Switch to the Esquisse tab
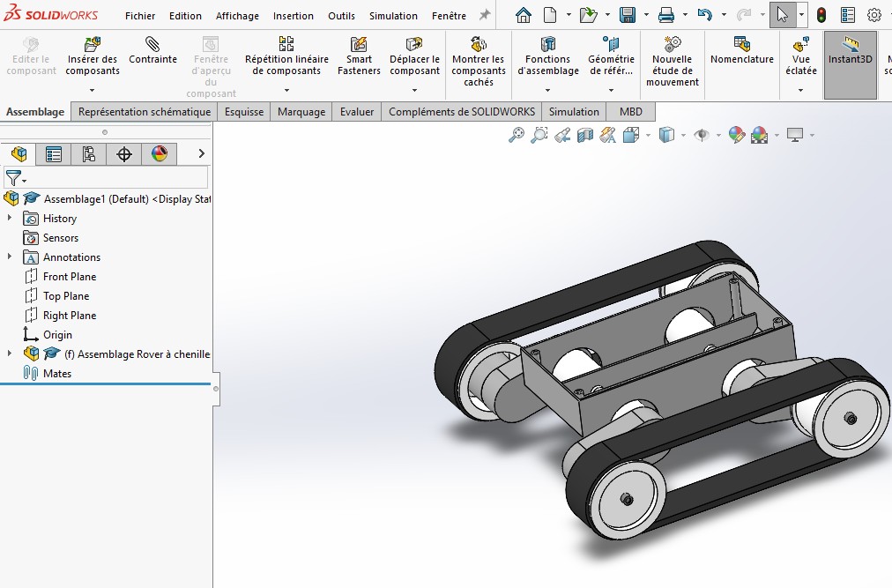This screenshot has width=892, height=588. tap(244, 112)
